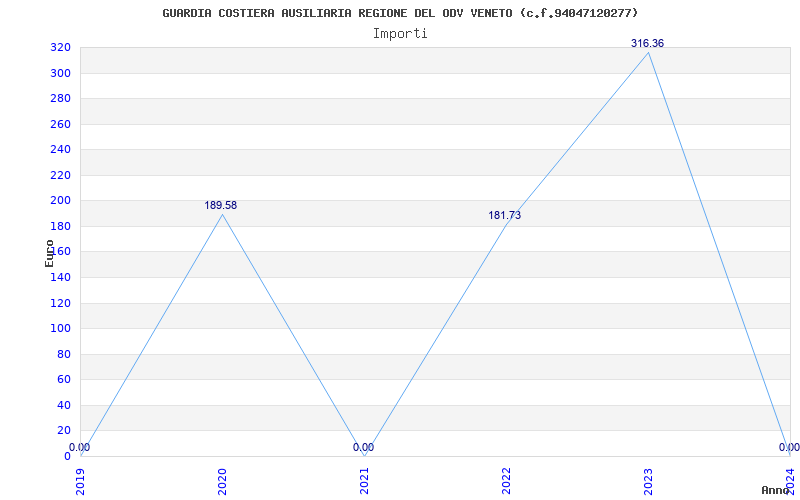Click the 80 y-axis tick label
The height and width of the screenshot is (500, 800).
click(x=64, y=354)
